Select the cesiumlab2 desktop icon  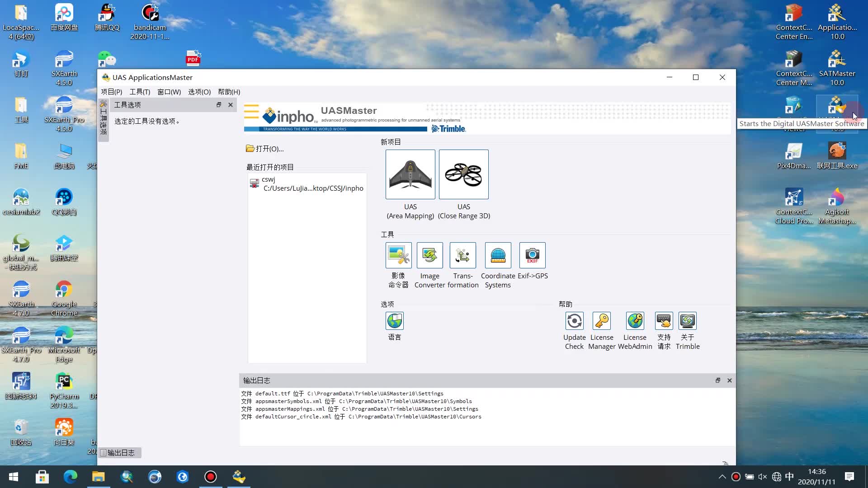[21, 202]
